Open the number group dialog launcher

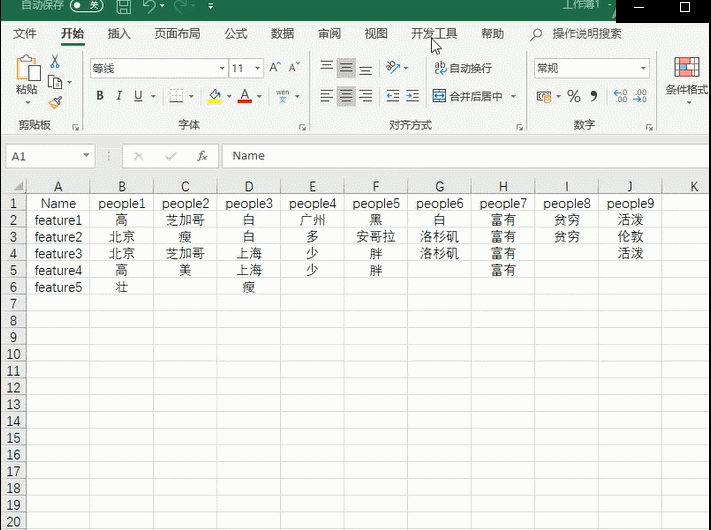(x=649, y=128)
